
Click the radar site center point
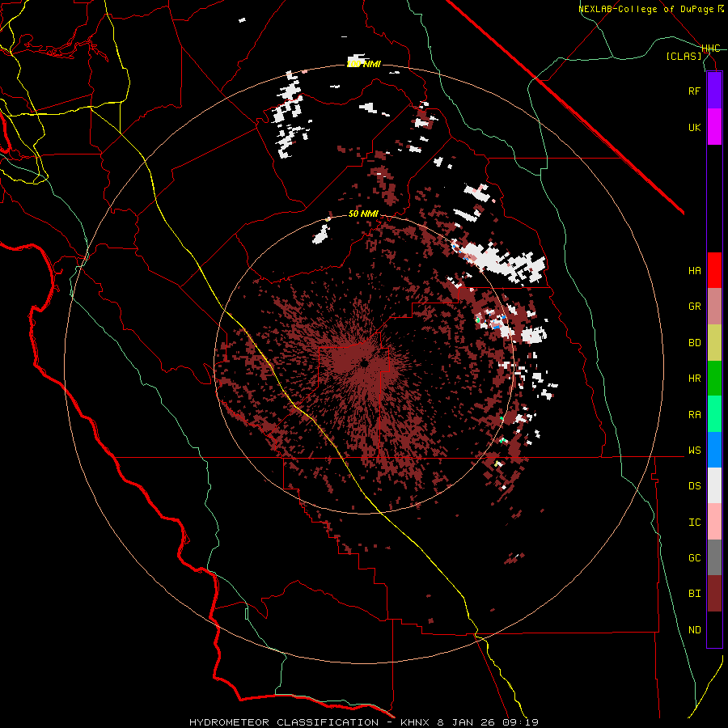pos(365,363)
